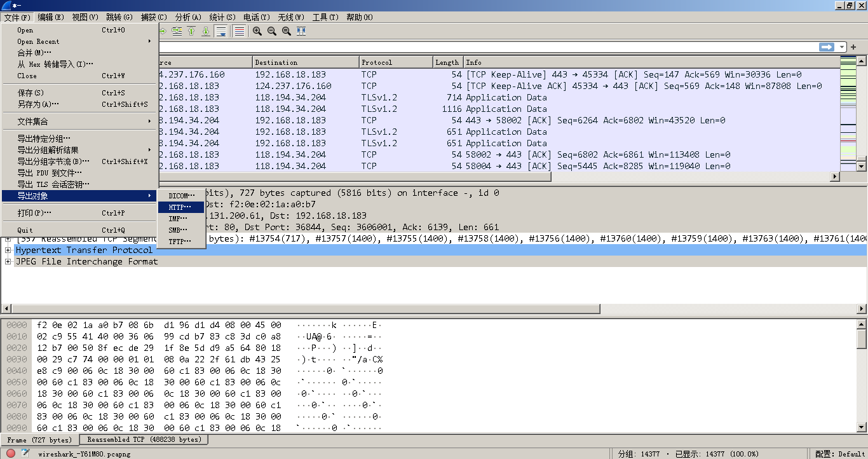Toggle packet colorization rules icon
Screen dimensions: 868x459
pos(239,31)
